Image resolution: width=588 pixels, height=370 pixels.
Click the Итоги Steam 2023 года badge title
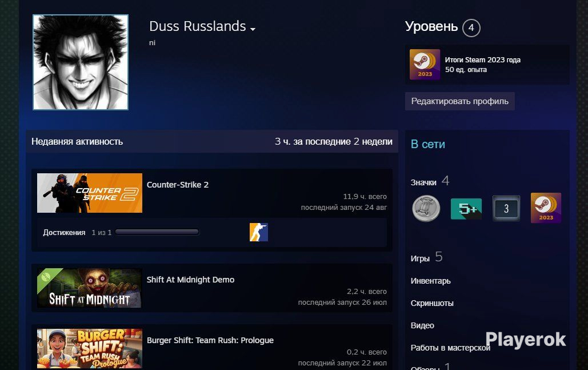pos(482,59)
